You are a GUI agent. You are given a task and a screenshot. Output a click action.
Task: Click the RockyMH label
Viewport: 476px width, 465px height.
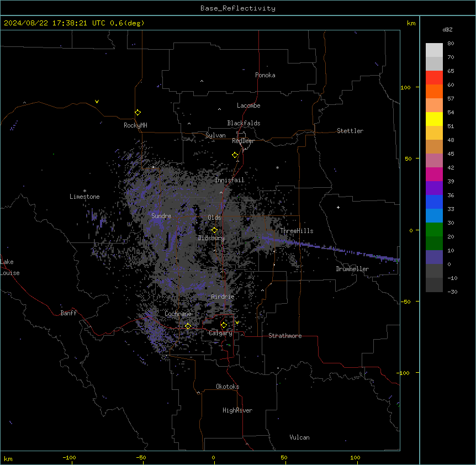(135, 125)
